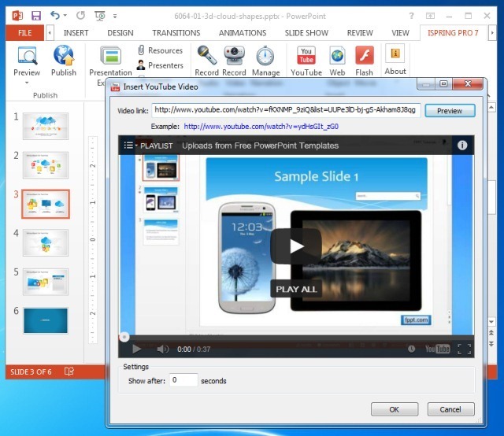Image resolution: width=504 pixels, height=436 pixels.
Task: Click the Save icon in title bar
Action: (35, 16)
